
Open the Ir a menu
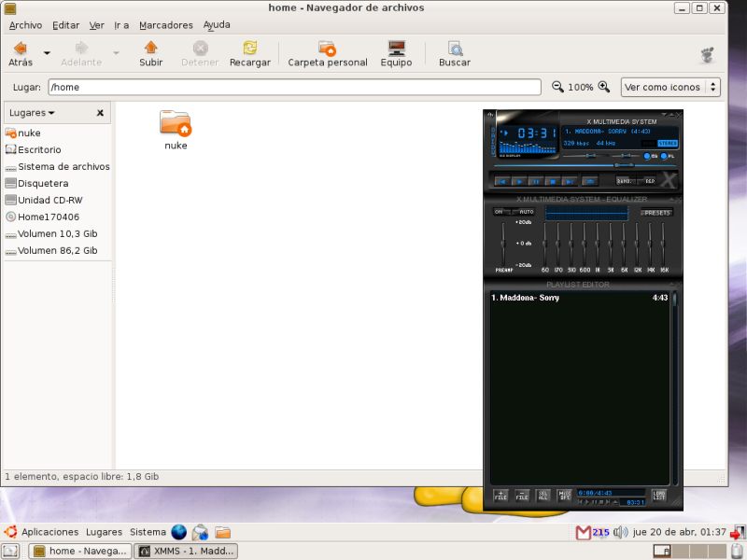(121, 25)
